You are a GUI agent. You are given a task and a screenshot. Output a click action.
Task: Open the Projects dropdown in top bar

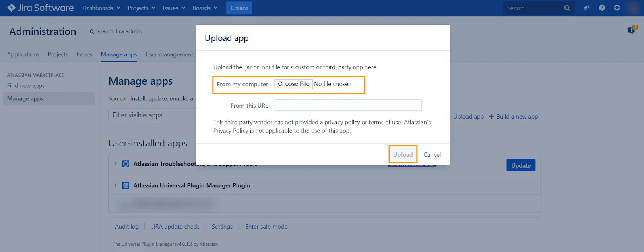coord(141,8)
